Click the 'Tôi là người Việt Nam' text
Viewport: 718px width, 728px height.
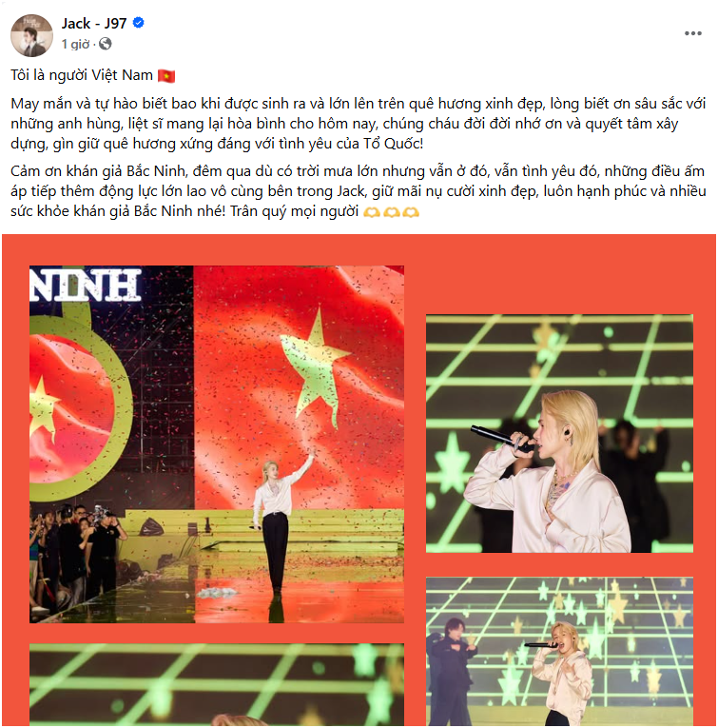click(82, 75)
